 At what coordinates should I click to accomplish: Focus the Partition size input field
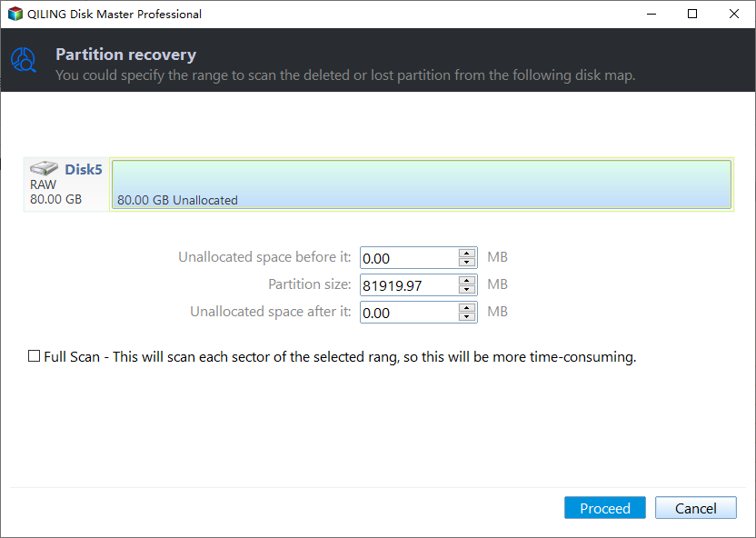[409, 285]
